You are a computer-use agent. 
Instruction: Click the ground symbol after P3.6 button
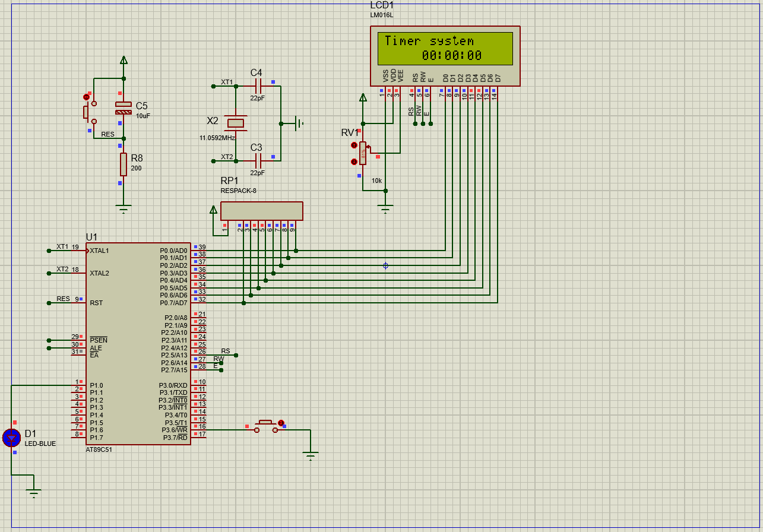pyautogui.click(x=310, y=455)
